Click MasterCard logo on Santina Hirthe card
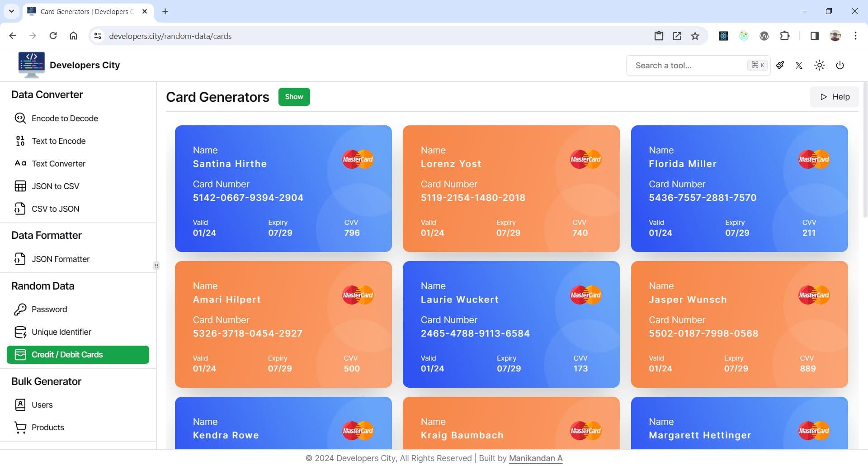This screenshot has height=466, width=868. click(x=358, y=159)
